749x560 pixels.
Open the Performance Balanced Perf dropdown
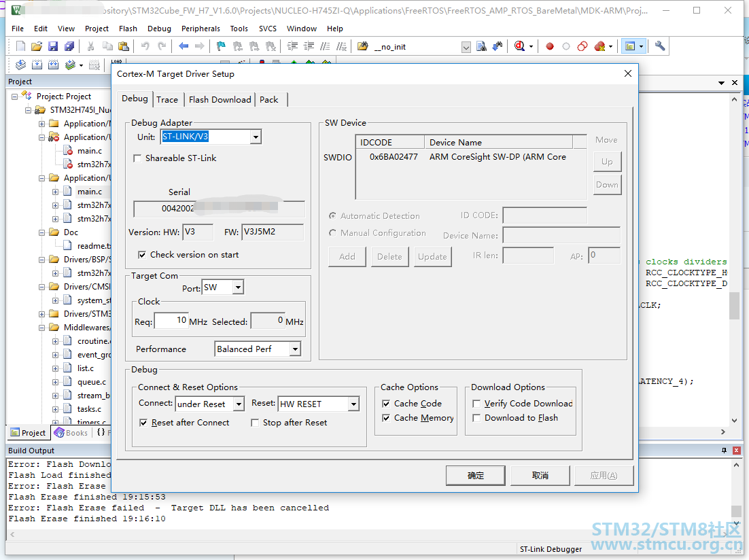pyautogui.click(x=295, y=349)
